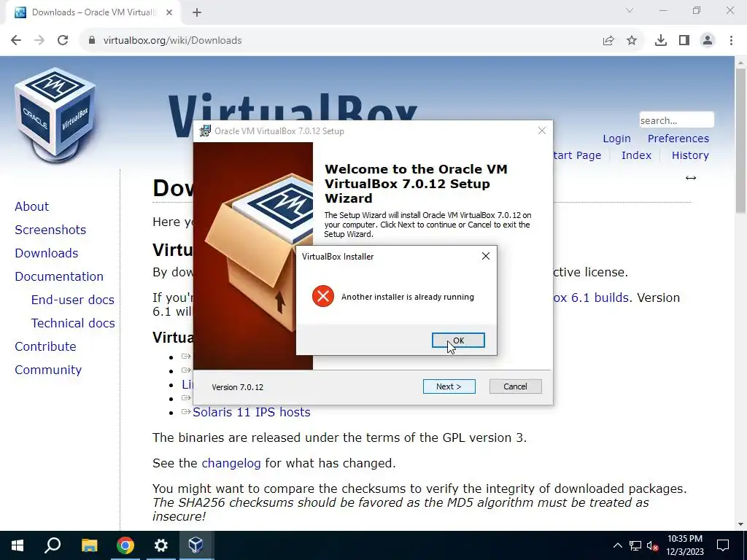This screenshot has width=747, height=560.
Task: Open the taskbar clock showing 10:35 PM
Action: point(684,545)
